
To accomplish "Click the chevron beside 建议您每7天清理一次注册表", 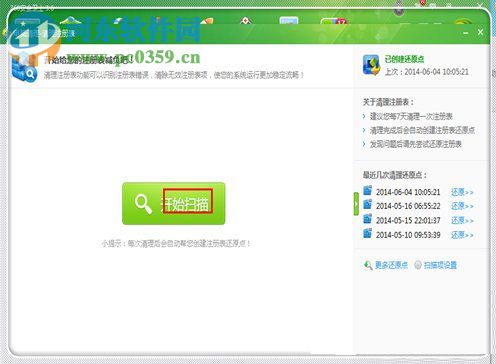I will pyautogui.click(x=364, y=116).
